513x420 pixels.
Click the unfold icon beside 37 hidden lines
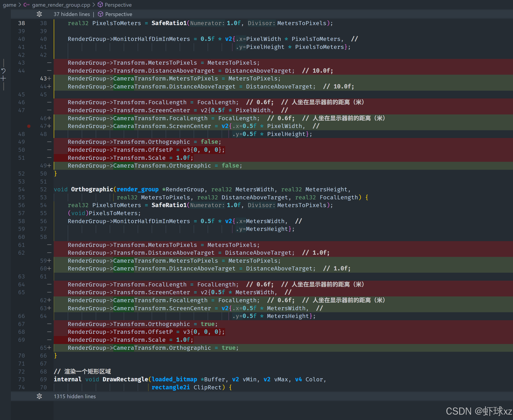tap(39, 14)
